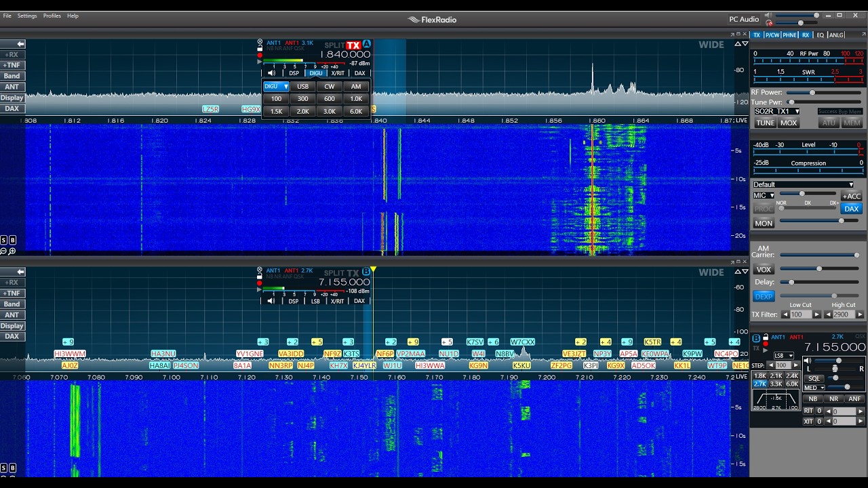Open the speaker audio tab on slice A

click(x=271, y=73)
